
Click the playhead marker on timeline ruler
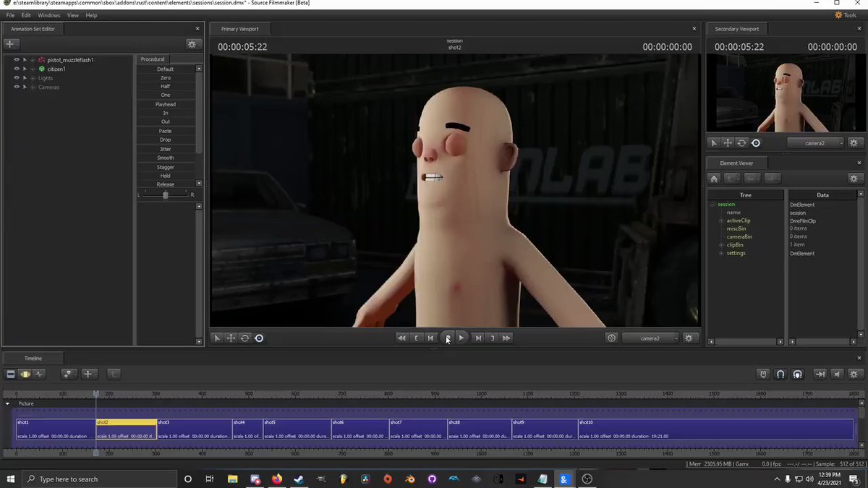click(x=96, y=394)
